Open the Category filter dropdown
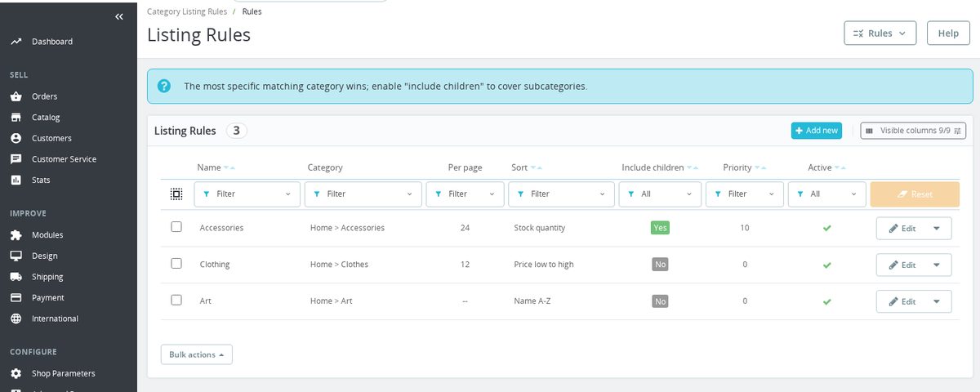The width and height of the screenshot is (980, 392). click(x=363, y=194)
